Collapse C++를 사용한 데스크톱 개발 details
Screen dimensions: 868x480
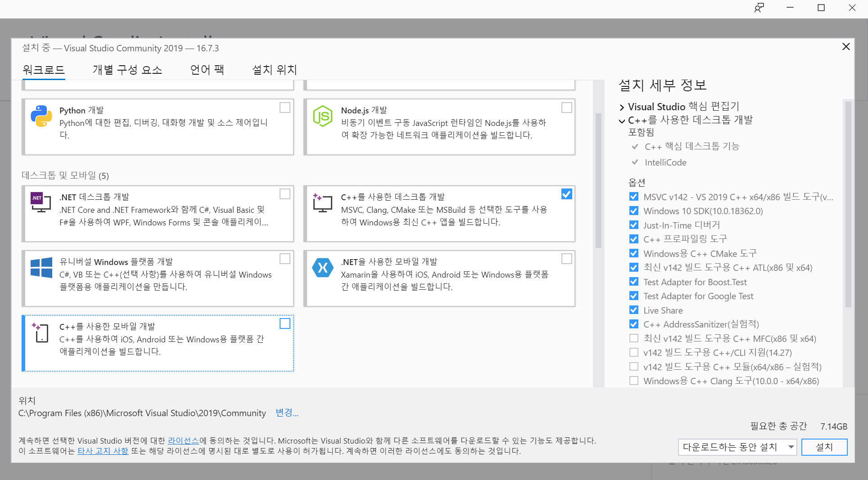pos(622,121)
